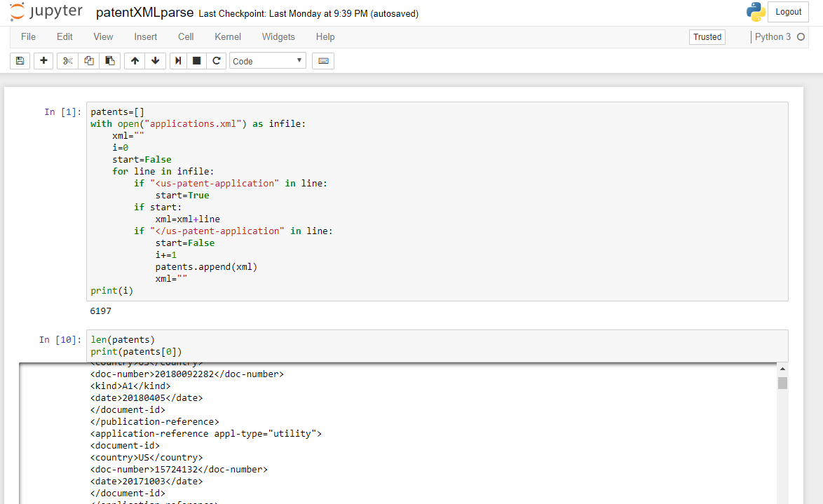Expand the Widgets menu
The width and height of the screenshot is (823, 504).
click(278, 36)
